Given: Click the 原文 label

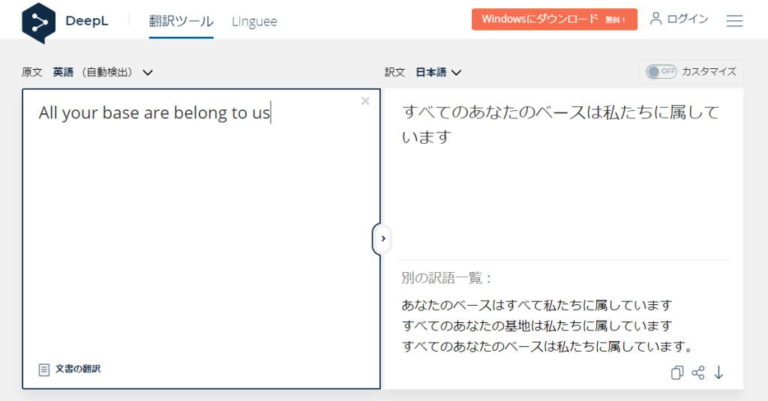Looking at the screenshot, I should tap(32, 72).
